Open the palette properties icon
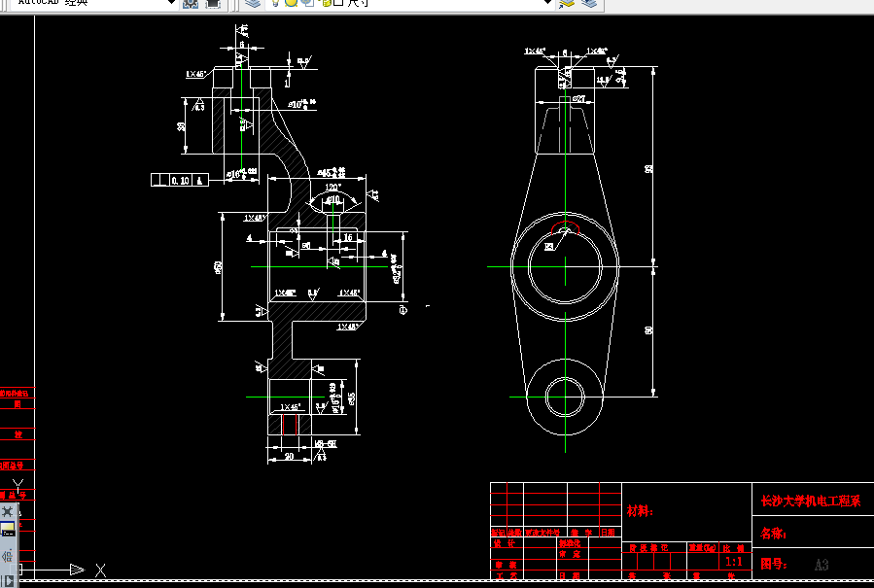This screenshot has height=588, width=874. 8,530
